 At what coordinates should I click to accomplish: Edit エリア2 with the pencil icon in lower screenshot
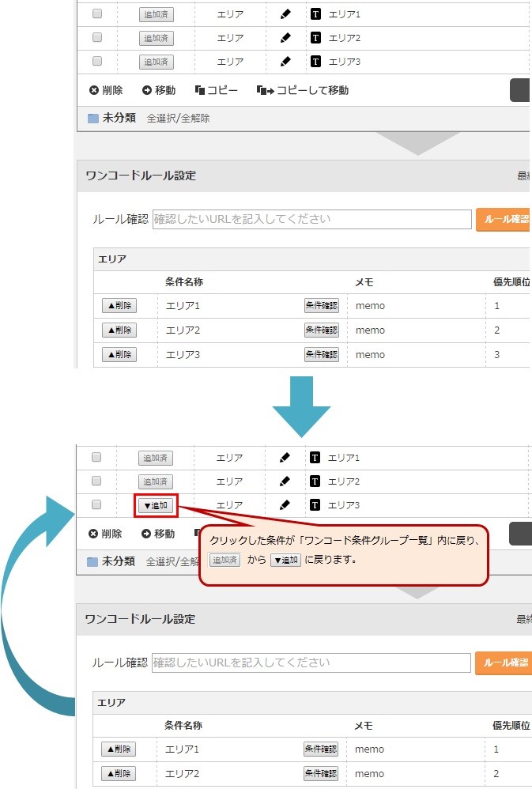coord(285,481)
